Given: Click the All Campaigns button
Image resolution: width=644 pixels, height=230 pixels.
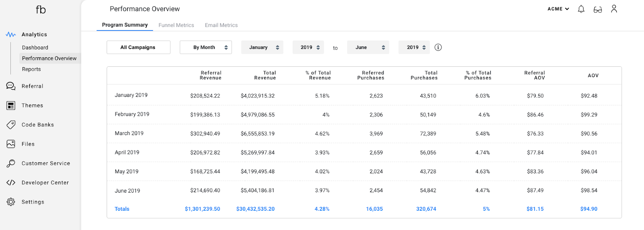Looking at the screenshot, I should pos(138,47).
